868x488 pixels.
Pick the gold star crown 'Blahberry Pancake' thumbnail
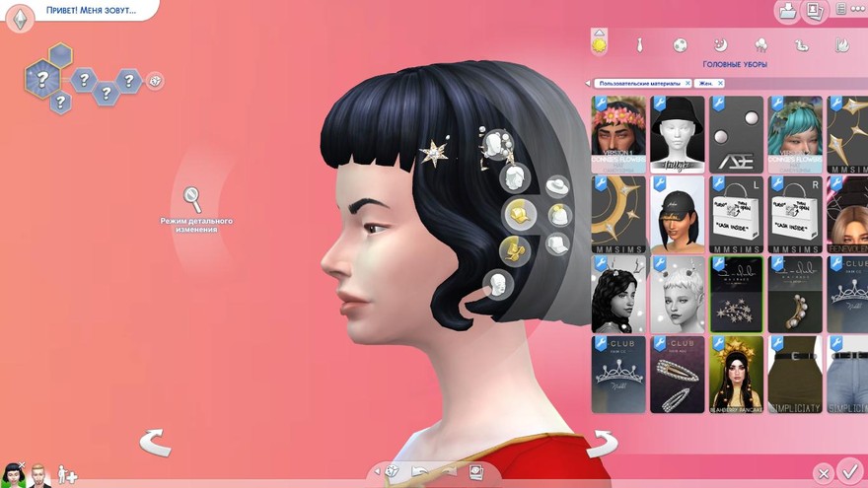[x=736, y=375]
